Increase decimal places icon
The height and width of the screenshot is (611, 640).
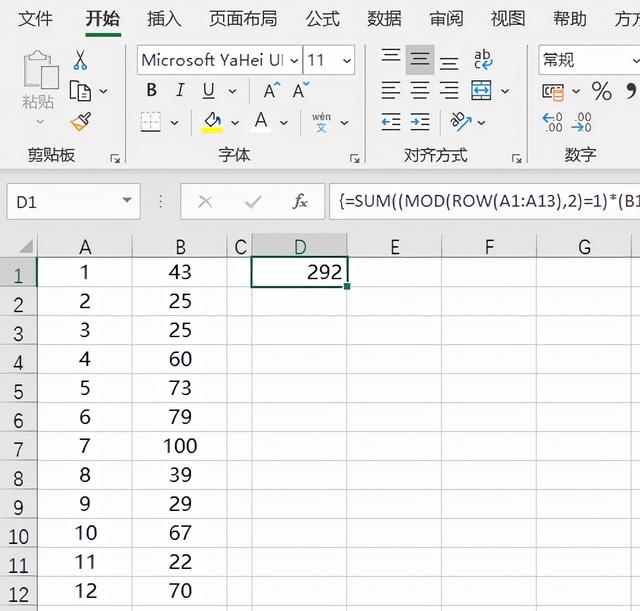click(x=552, y=122)
